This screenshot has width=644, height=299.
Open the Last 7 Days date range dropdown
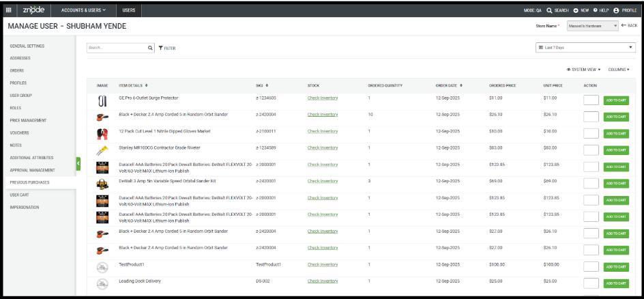coord(586,48)
